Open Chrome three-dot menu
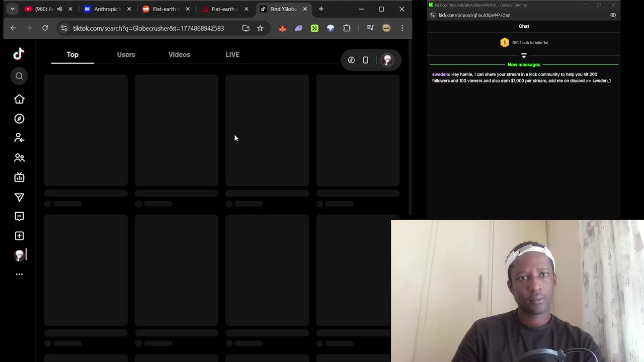The image size is (644, 362). (402, 28)
